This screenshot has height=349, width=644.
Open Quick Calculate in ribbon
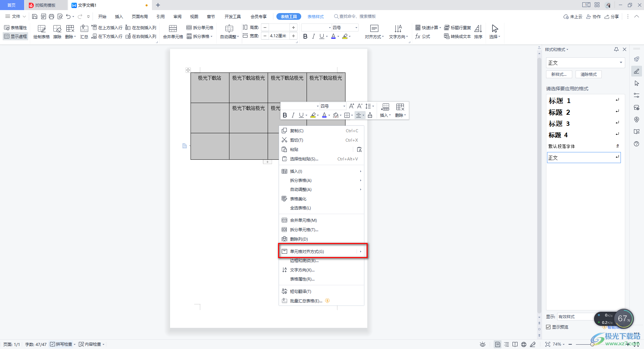(x=428, y=28)
